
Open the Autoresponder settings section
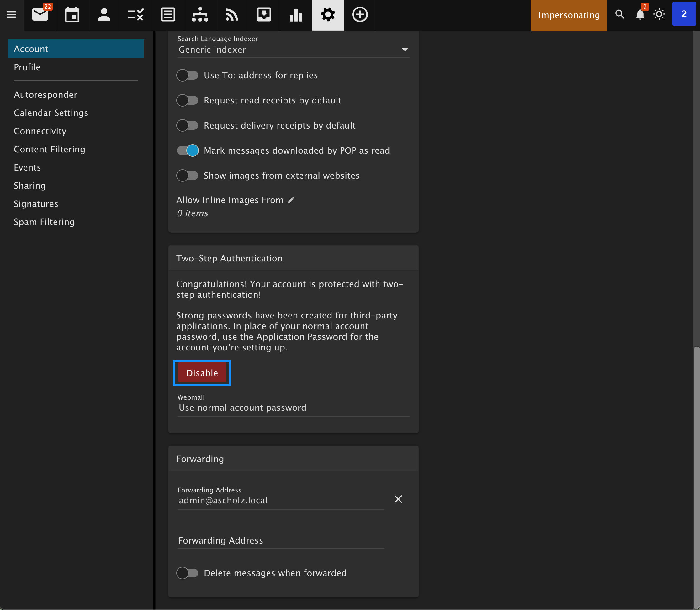pyautogui.click(x=45, y=95)
